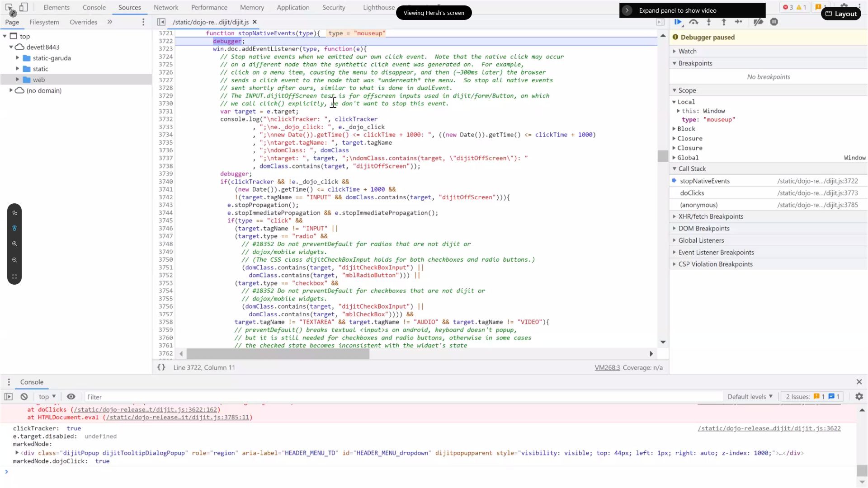This screenshot has width=868, height=488.
Task: Open dijit.js:3622 source link in console
Action: [769, 428]
